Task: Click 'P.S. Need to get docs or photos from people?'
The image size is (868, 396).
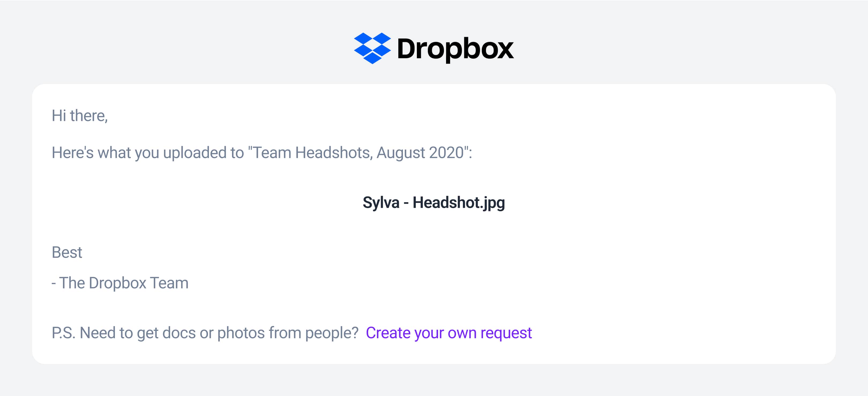Action: [205, 333]
